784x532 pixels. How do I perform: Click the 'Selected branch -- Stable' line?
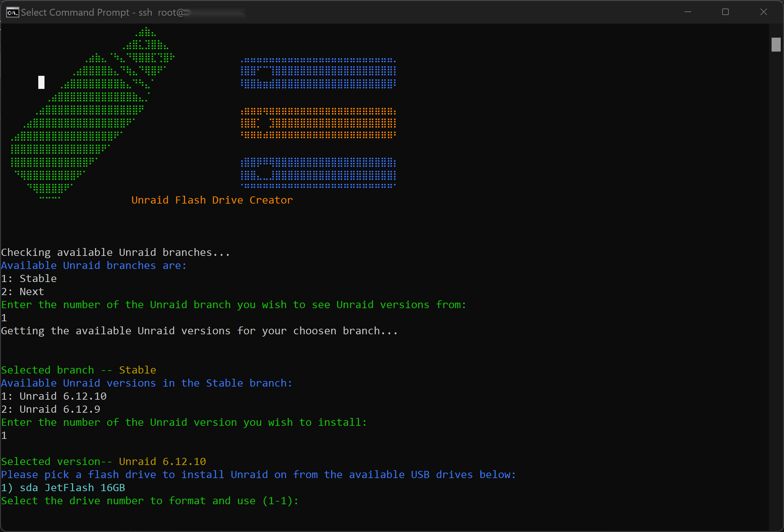coord(78,370)
